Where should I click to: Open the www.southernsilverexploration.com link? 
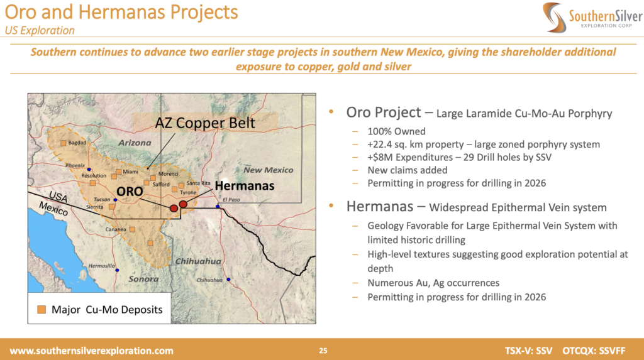(91, 350)
